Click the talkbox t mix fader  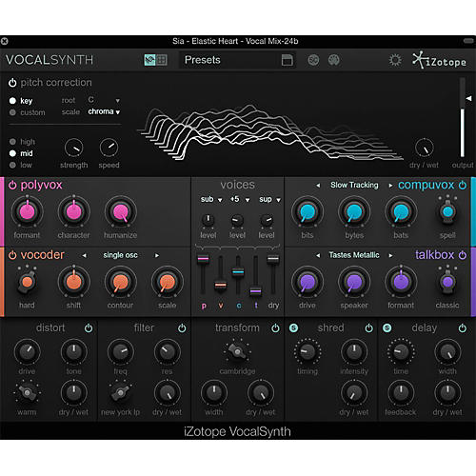click(255, 290)
